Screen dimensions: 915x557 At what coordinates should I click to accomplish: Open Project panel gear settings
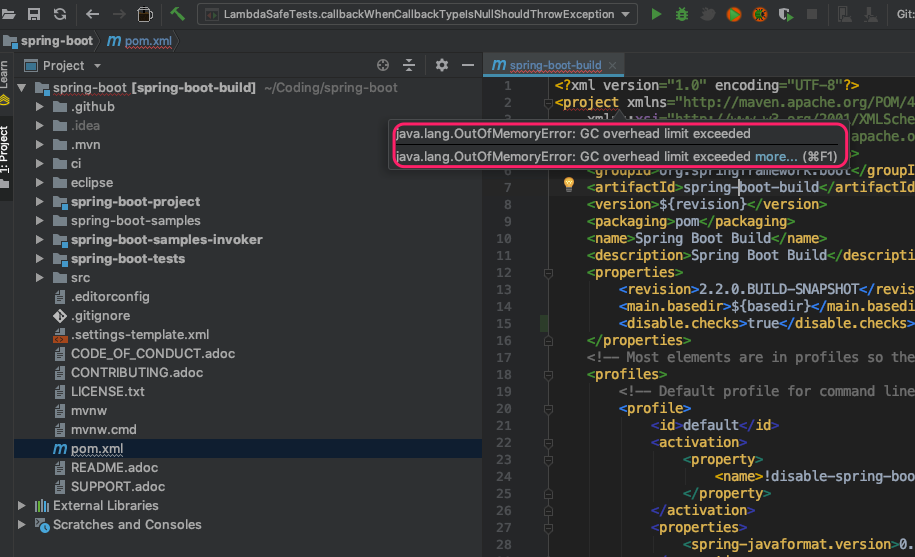coord(442,65)
